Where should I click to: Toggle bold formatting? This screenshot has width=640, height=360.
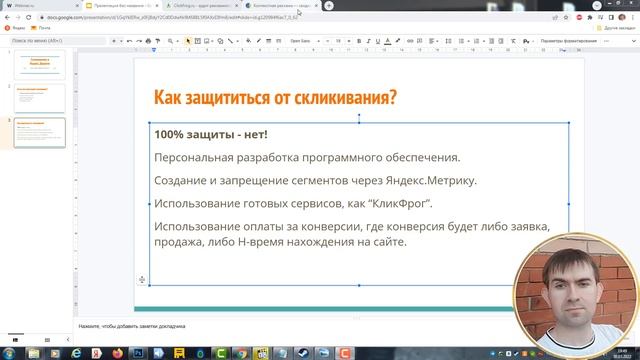click(x=359, y=41)
